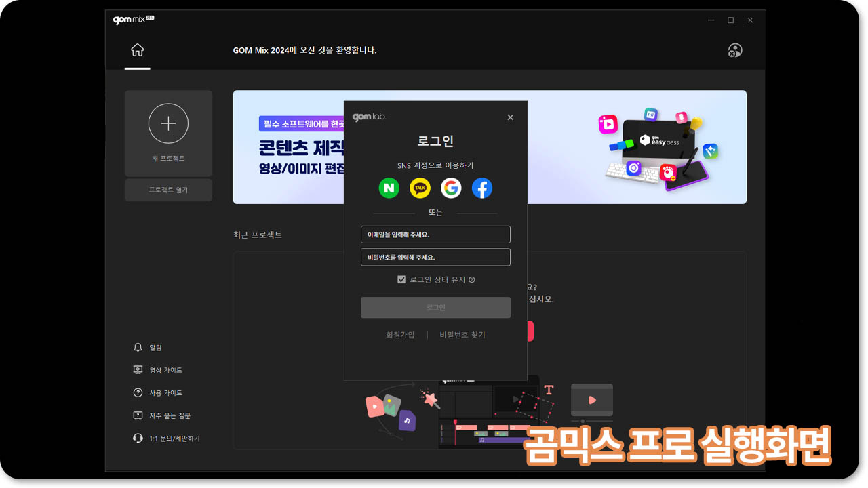
Task: Focus the email input field
Action: pos(435,235)
